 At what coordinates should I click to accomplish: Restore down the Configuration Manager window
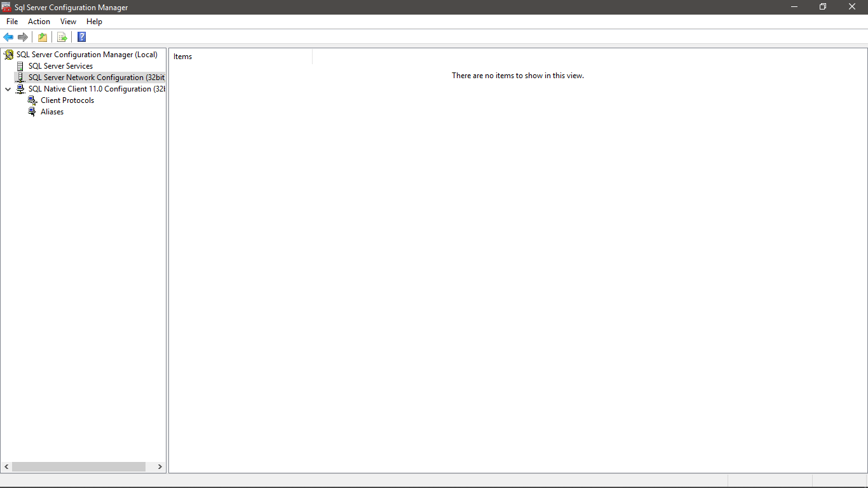tap(823, 7)
